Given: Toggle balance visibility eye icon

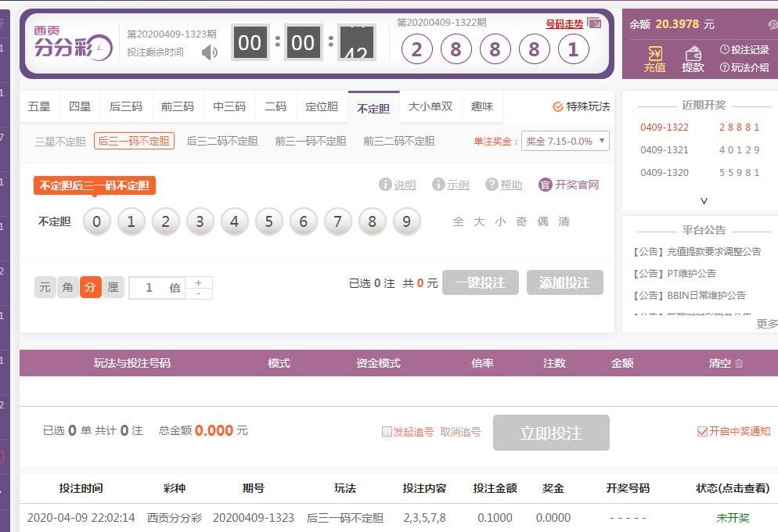Looking at the screenshot, I should point(773,23).
